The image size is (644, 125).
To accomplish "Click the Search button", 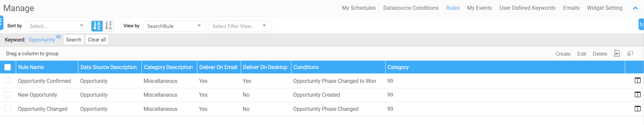I will pyautogui.click(x=74, y=40).
